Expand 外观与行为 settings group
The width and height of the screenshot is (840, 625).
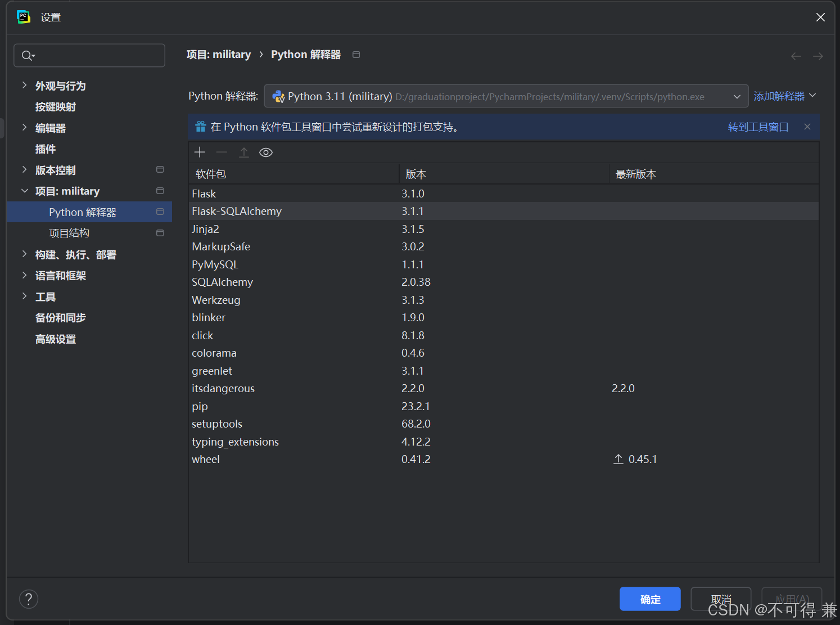pos(24,86)
